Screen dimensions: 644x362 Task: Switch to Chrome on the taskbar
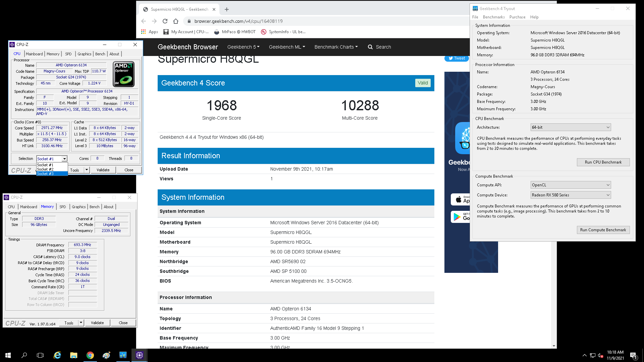coord(90,355)
